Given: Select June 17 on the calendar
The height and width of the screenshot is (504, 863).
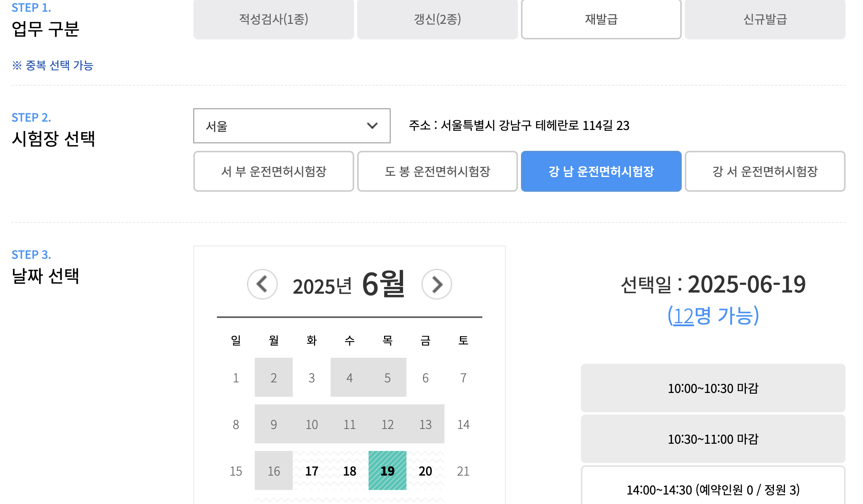Looking at the screenshot, I should pos(311,471).
